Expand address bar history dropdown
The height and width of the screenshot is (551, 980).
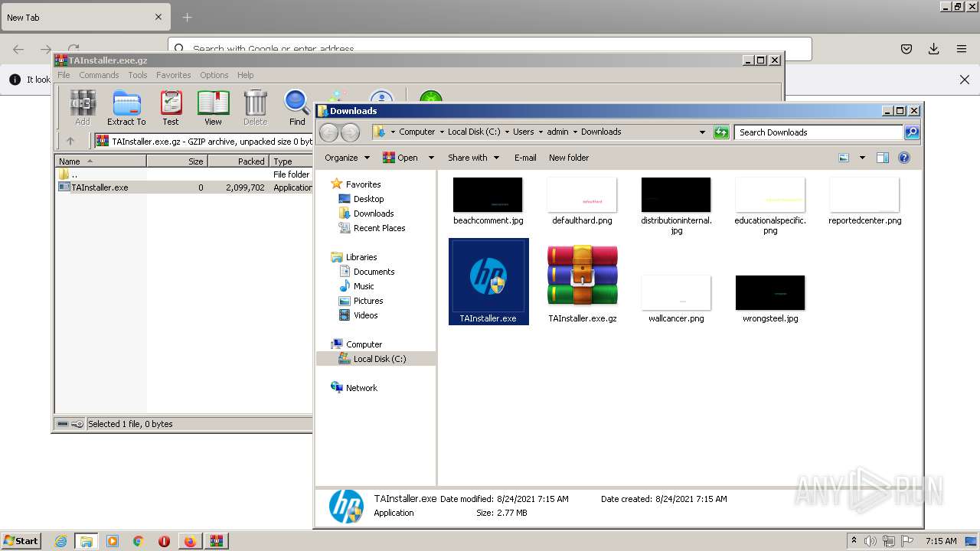702,132
